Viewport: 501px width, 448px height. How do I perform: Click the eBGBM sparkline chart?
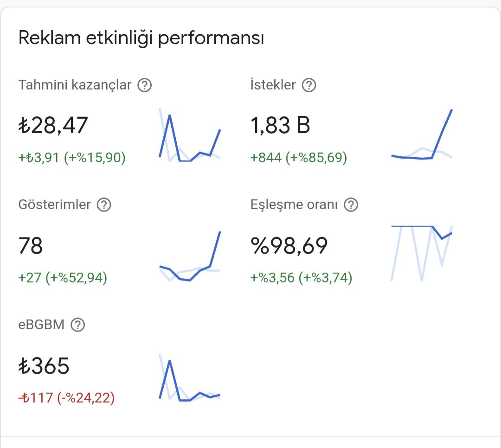190,378
